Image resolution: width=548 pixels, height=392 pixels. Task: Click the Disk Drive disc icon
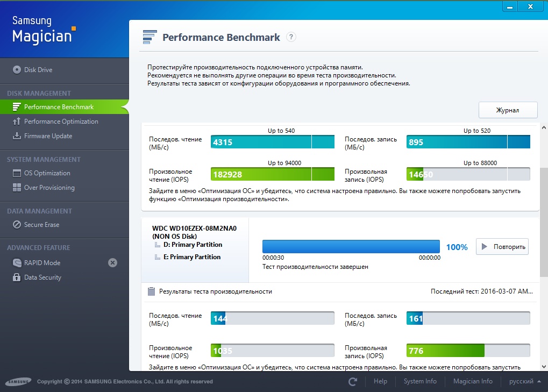coord(17,69)
